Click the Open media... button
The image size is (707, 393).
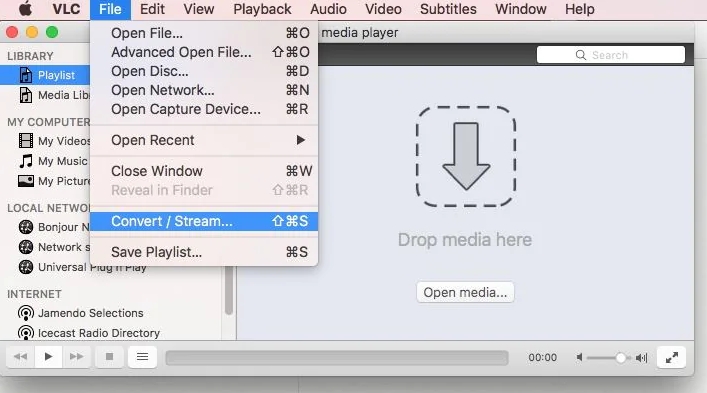tap(465, 292)
